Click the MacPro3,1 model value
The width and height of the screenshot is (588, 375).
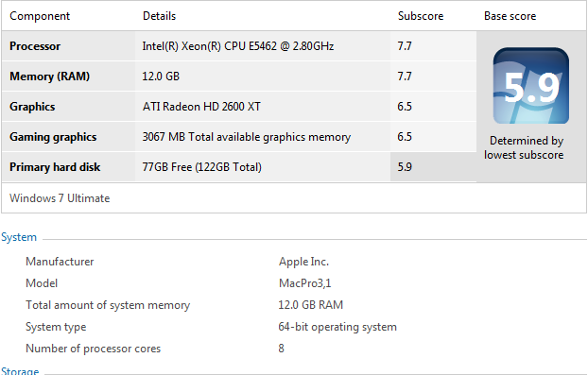point(305,283)
